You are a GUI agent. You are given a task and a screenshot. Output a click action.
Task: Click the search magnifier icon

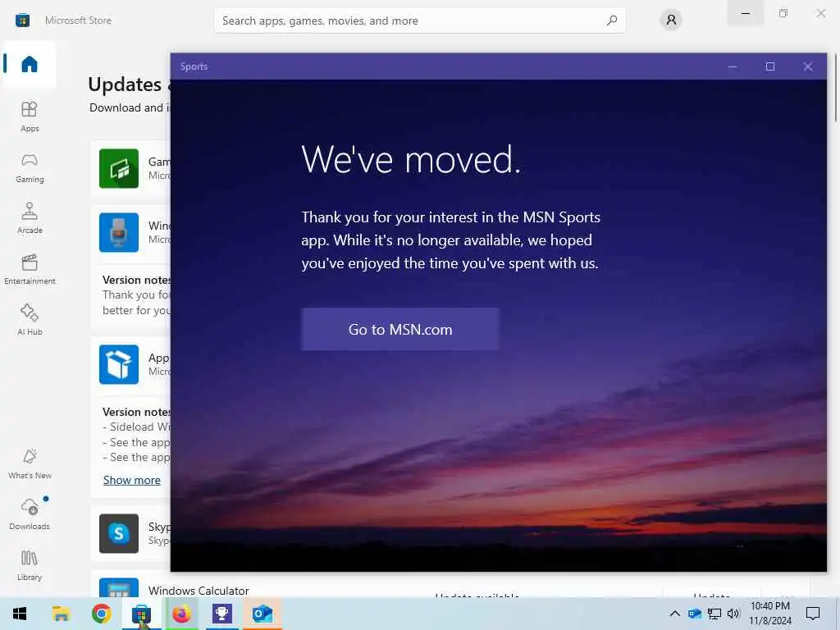click(612, 21)
